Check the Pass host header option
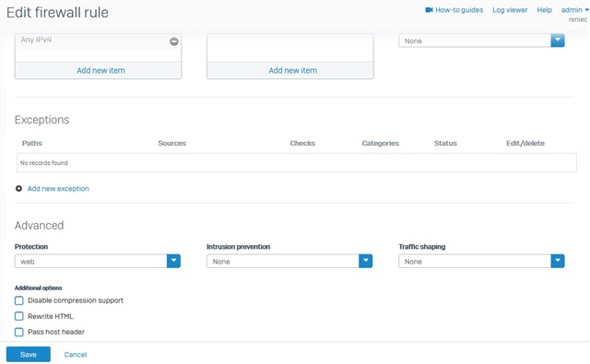The width and height of the screenshot is (590, 364). [x=19, y=332]
